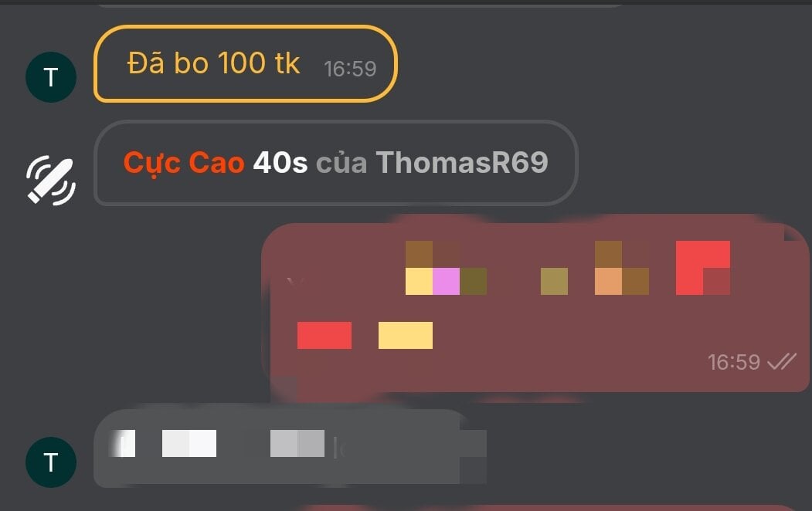The image size is (812, 511).
Task: Open the ThomasR69 username
Action: pyautogui.click(x=462, y=162)
